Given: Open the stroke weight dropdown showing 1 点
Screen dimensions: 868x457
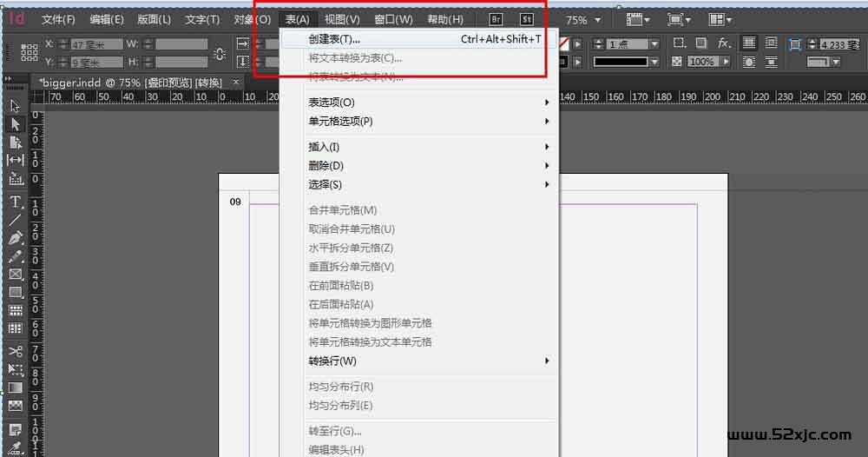Looking at the screenshot, I should [x=654, y=44].
